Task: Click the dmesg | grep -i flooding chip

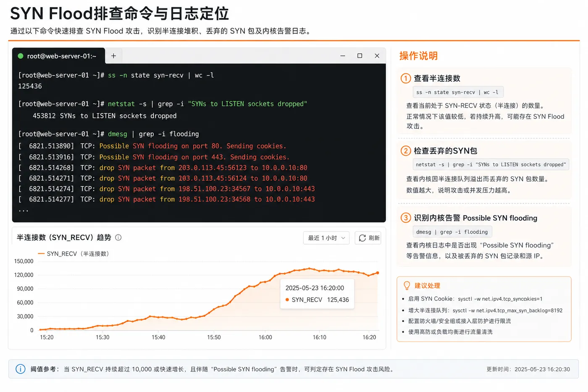Action: [x=452, y=232]
